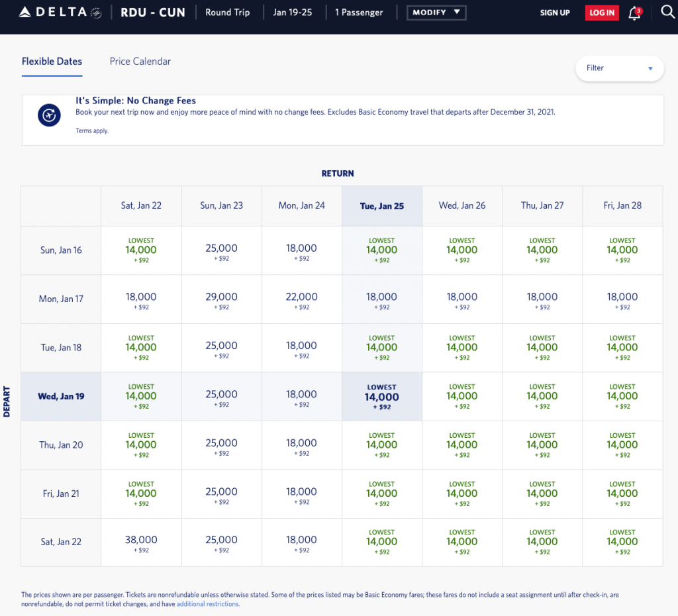This screenshot has height=616, width=678.
Task: Open the notifications bell
Action: pos(634,13)
